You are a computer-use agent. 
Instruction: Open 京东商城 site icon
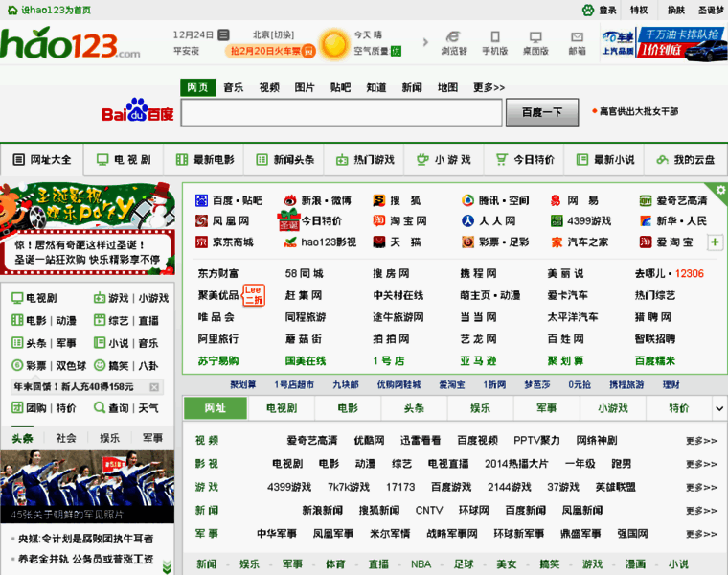coord(201,242)
